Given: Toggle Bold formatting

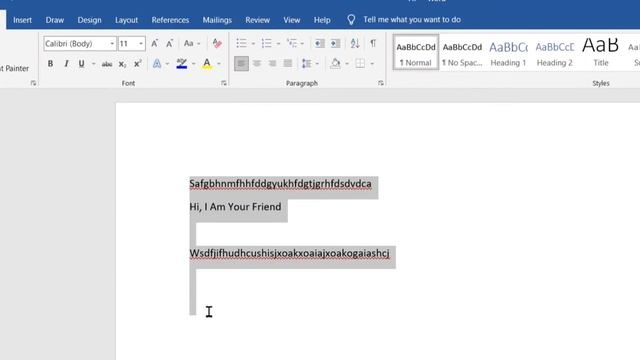Looking at the screenshot, I should point(50,64).
